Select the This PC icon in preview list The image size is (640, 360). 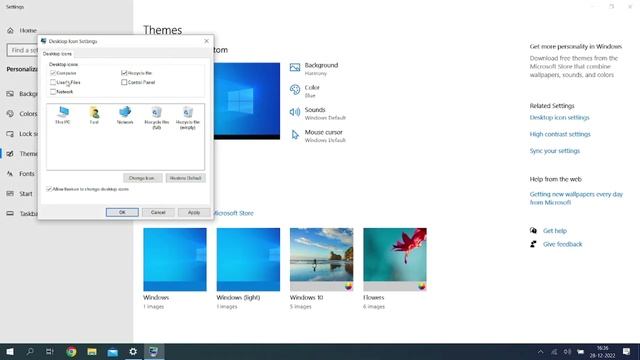tap(63, 112)
